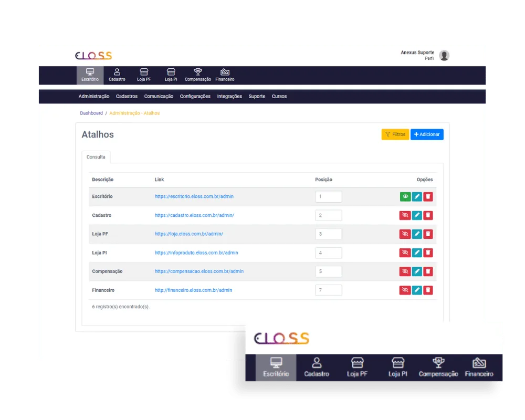525x420 pixels.
Task: Open the Loja PF shortcut in top bar
Action: (x=144, y=75)
